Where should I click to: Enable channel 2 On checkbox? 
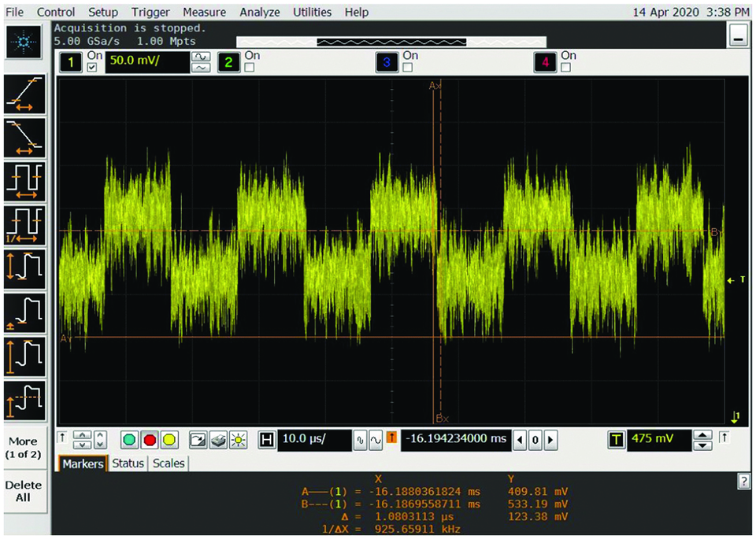(x=250, y=68)
